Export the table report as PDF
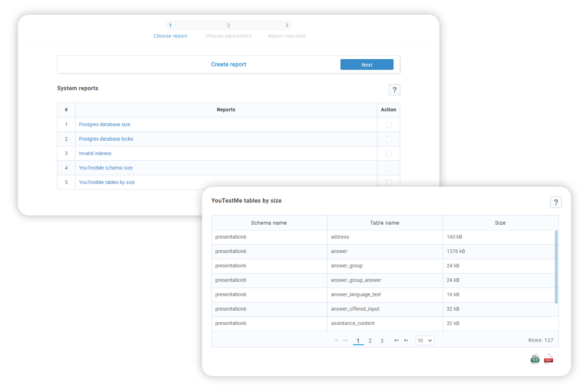This screenshot has width=588, height=390. (x=548, y=359)
